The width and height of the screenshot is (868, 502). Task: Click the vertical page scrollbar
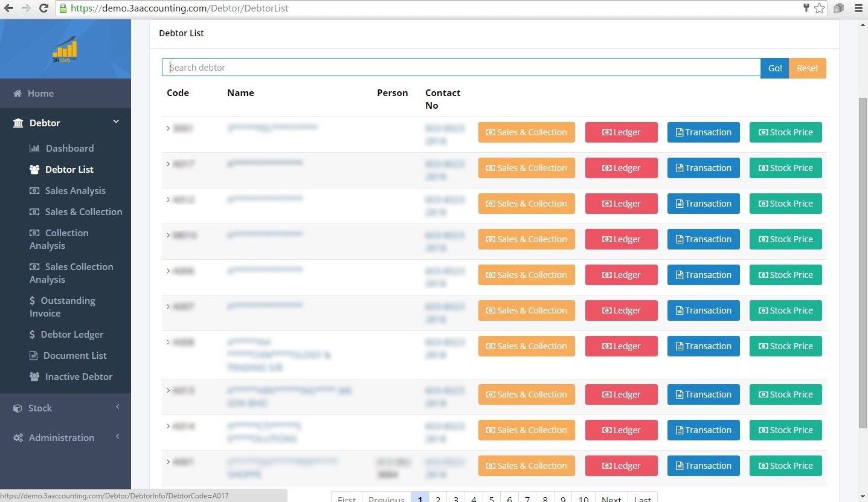coord(863,263)
